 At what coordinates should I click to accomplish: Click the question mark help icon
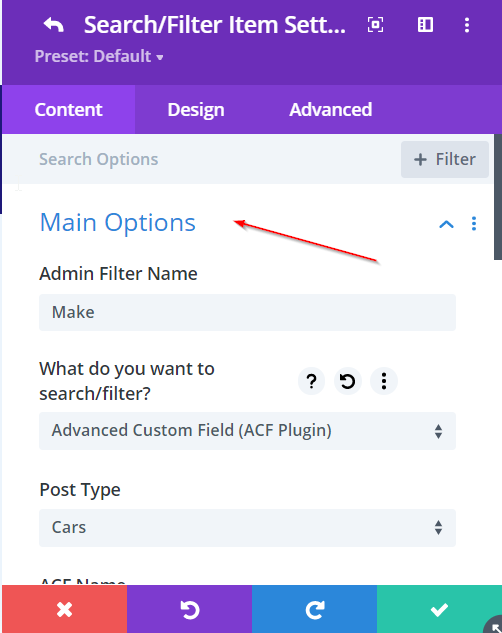(311, 381)
